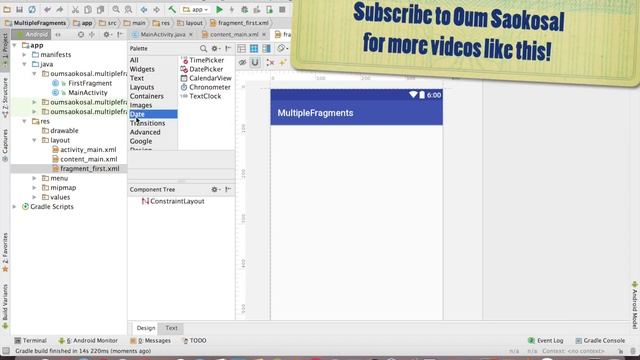The width and height of the screenshot is (640, 360).
Task: Select Layouts category in Palette
Action: [142, 87]
